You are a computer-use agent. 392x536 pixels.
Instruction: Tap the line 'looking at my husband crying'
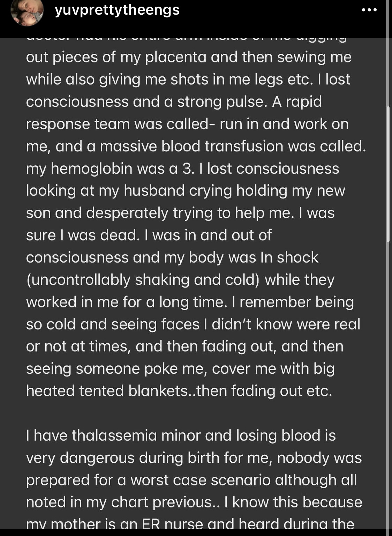click(186, 191)
